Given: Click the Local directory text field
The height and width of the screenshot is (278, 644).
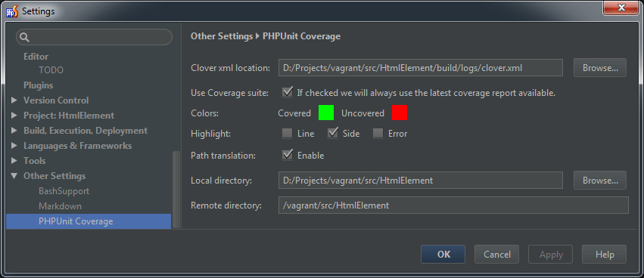Looking at the screenshot, I should coord(421,181).
